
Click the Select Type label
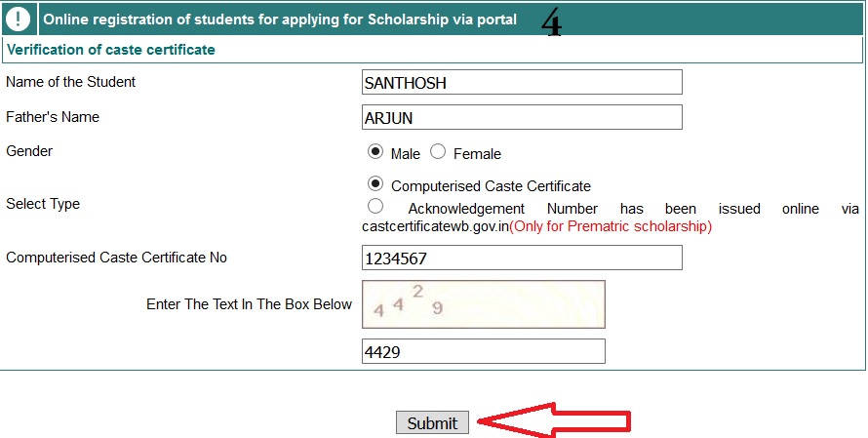pos(43,204)
